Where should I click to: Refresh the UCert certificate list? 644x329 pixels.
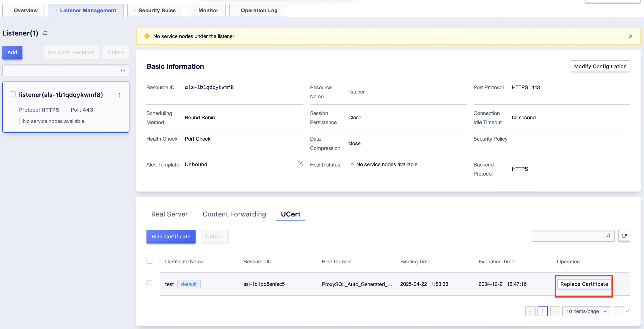624,236
